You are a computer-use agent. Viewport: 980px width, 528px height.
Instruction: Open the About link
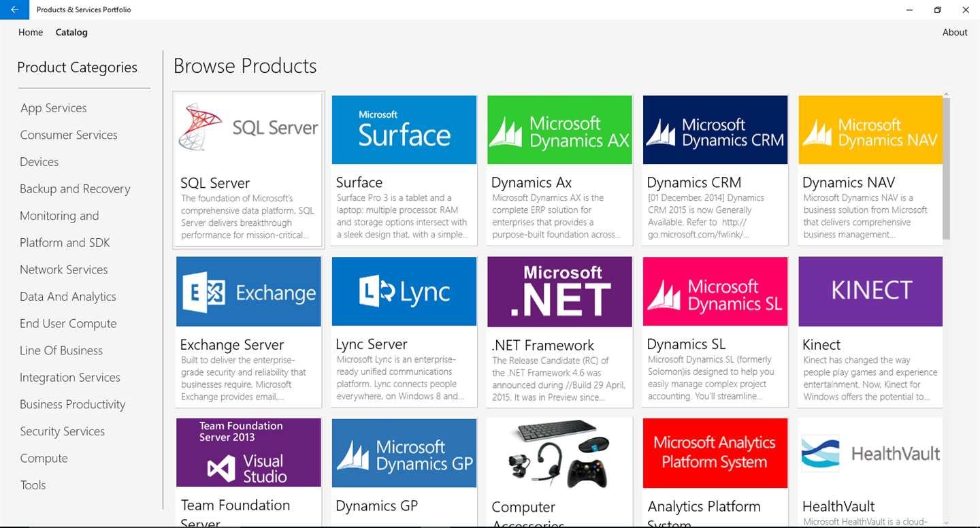(x=955, y=32)
